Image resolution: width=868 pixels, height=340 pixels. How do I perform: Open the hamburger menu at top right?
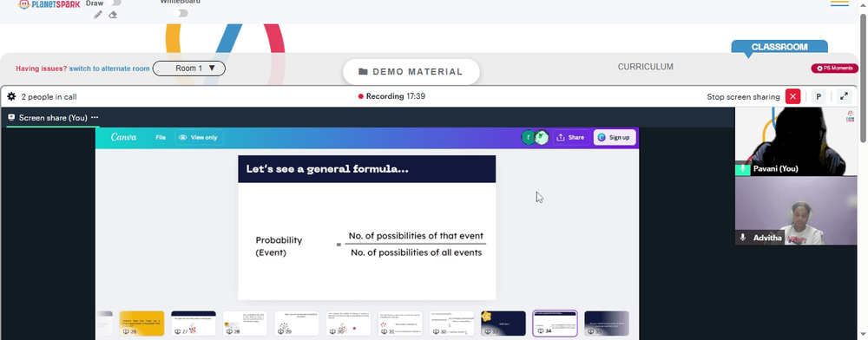839,3
